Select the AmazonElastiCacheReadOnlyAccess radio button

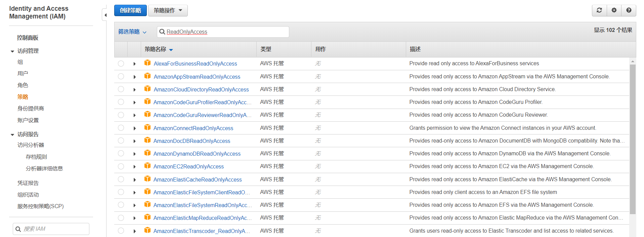[121, 180]
